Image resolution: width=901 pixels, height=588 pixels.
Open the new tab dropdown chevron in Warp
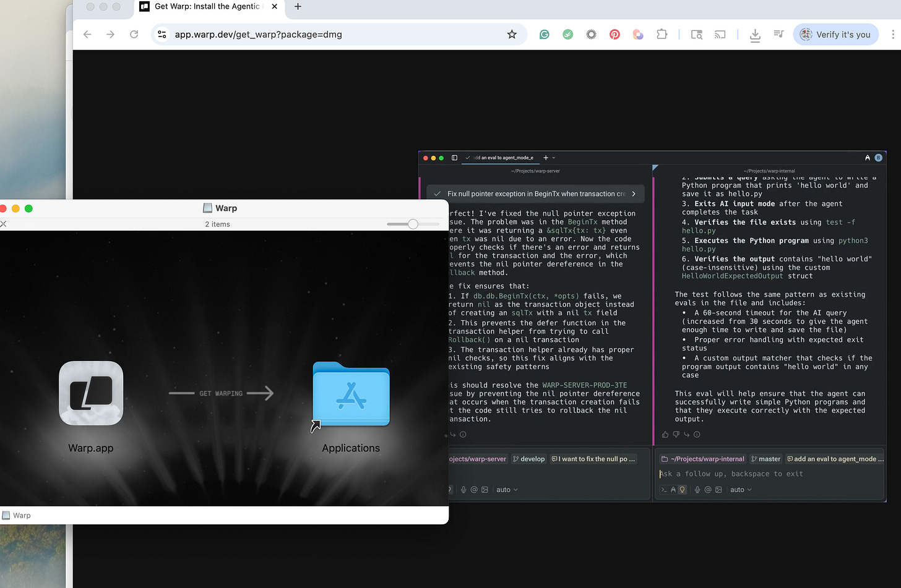(553, 158)
